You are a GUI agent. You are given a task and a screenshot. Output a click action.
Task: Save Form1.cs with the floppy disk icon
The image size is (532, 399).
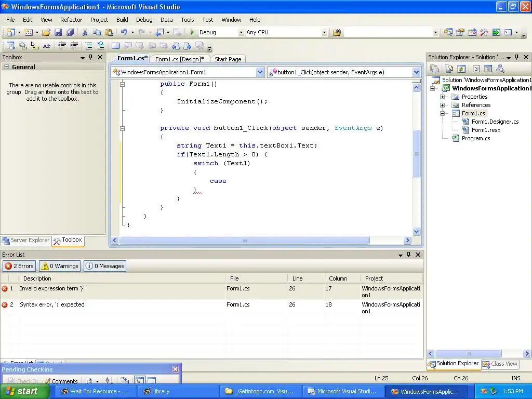tap(58, 32)
